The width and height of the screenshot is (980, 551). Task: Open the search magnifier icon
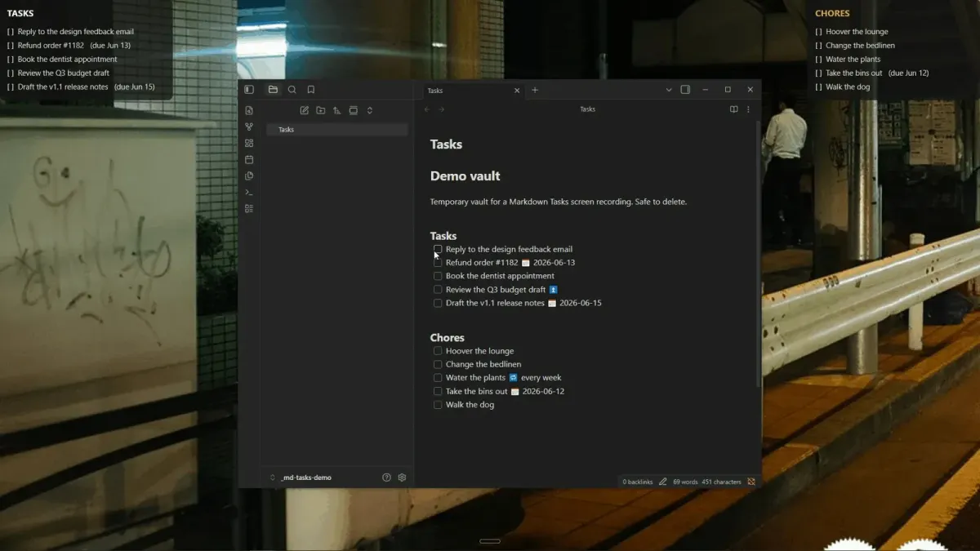pos(292,90)
